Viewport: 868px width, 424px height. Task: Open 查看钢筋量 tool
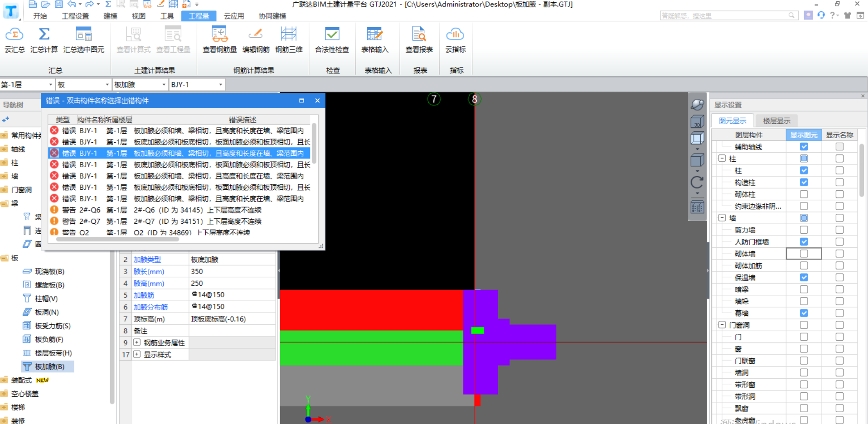coord(220,40)
